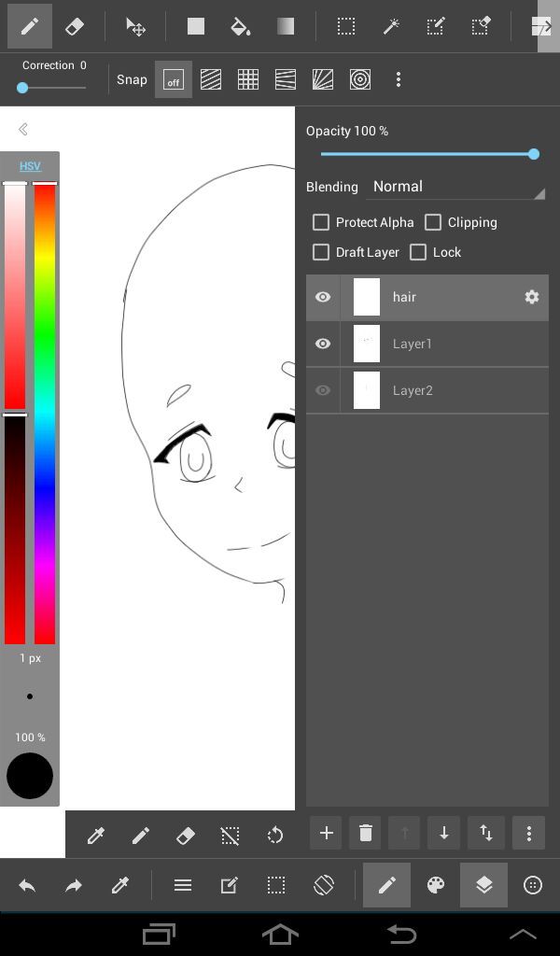Undo the last action

pyautogui.click(x=27, y=885)
